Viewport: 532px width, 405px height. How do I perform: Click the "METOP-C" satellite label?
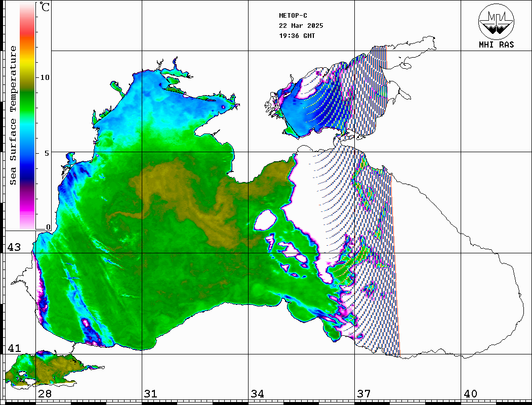(x=293, y=16)
